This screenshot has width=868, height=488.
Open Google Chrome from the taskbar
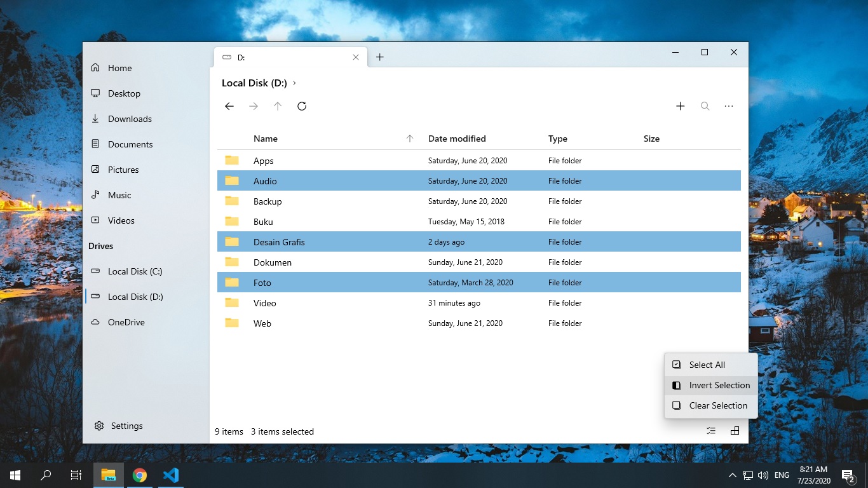(x=139, y=475)
